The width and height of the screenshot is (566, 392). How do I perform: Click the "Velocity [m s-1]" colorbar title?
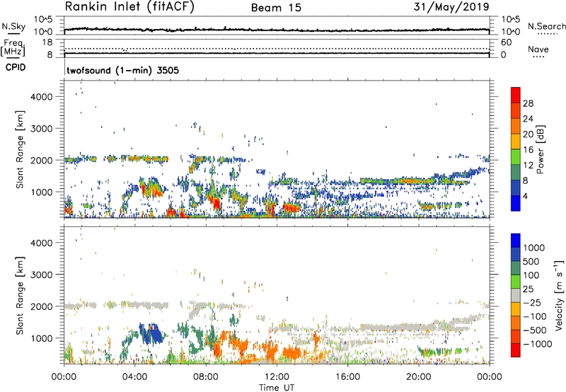(559, 295)
